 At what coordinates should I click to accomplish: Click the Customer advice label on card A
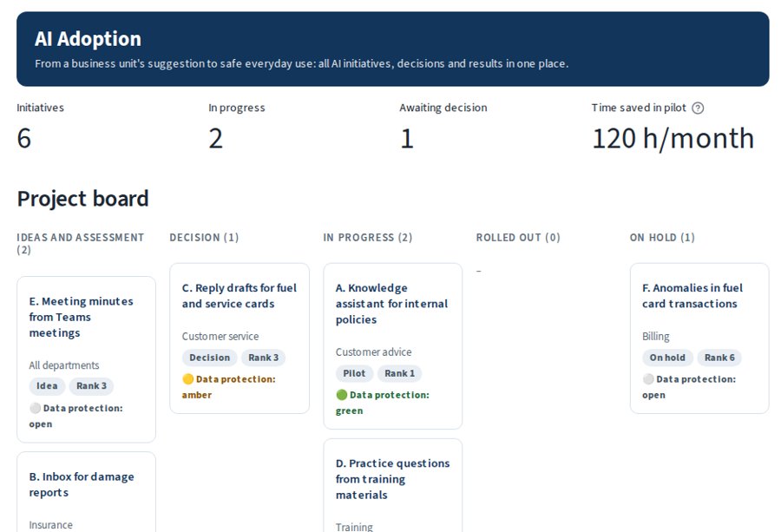click(373, 352)
